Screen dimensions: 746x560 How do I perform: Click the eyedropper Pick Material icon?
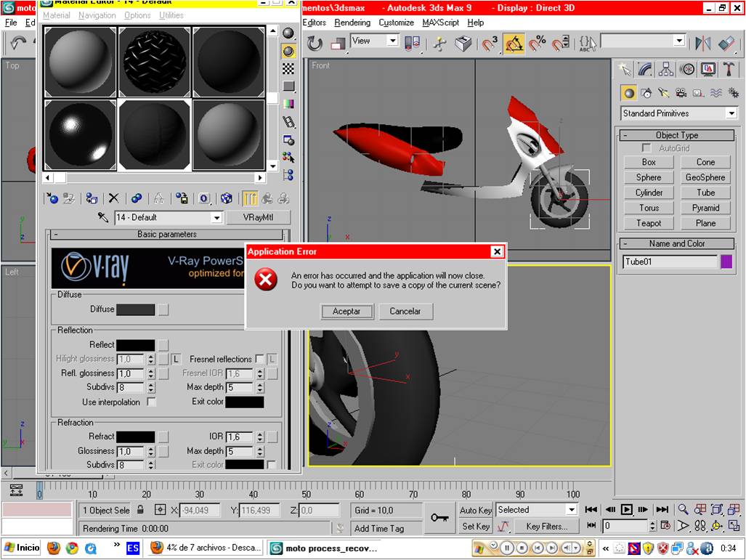pos(102,217)
